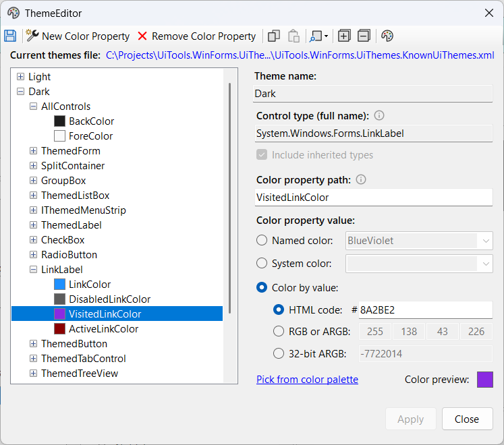This screenshot has width=504, height=445.
Task: Click the toolbar paste clipboard icon
Action: coord(293,36)
